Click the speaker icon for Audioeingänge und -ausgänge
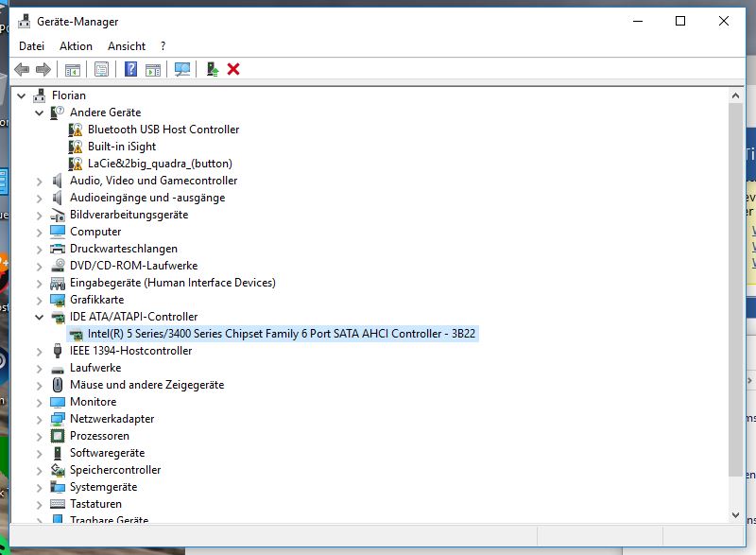The height and width of the screenshot is (555, 756). pyautogui.click(x=58, y=198)
